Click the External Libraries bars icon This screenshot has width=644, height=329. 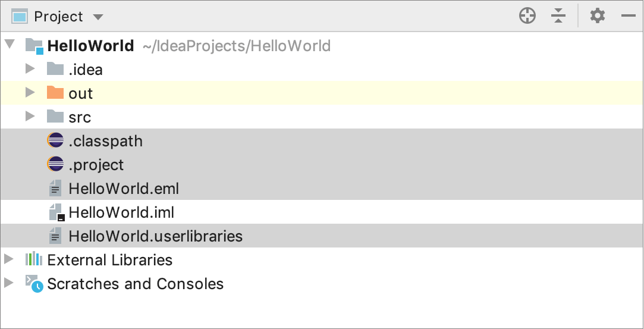[x=34, y=259]
